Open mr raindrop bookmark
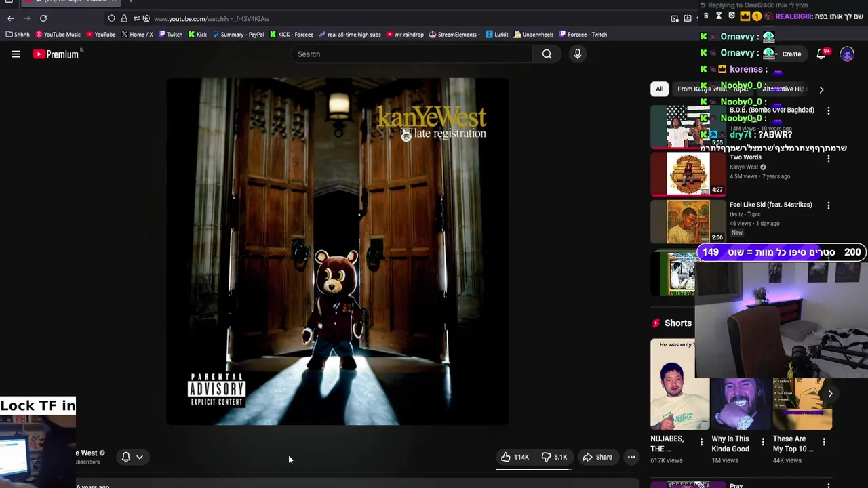Viewport: 868px width, 488px height. pos(405,35)
